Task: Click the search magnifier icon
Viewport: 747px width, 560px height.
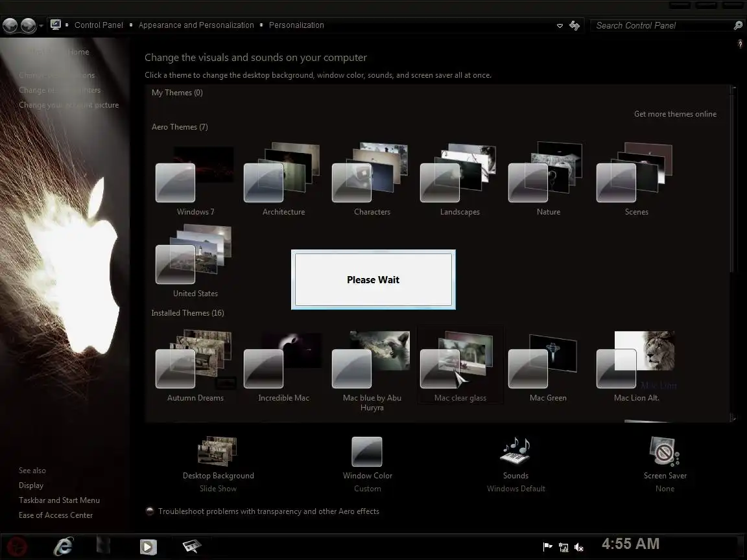Action: tap(738, 26)
